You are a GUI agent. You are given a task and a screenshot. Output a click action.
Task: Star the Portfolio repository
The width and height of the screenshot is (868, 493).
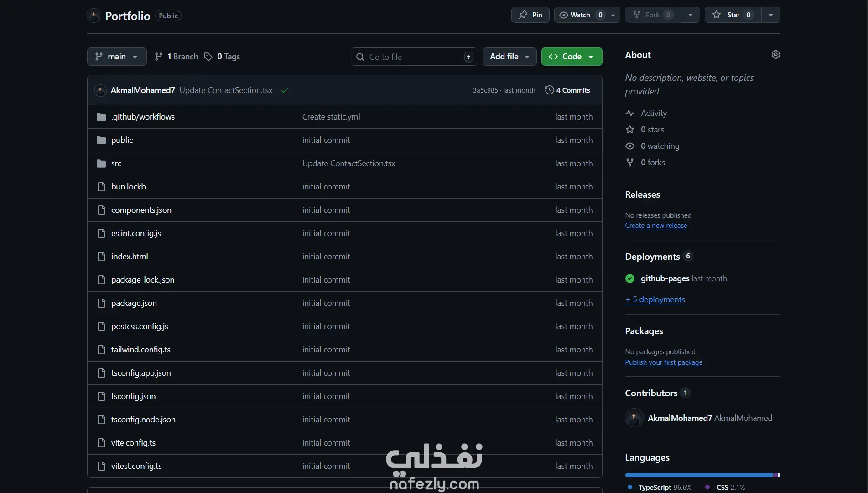tap(733, 15)
